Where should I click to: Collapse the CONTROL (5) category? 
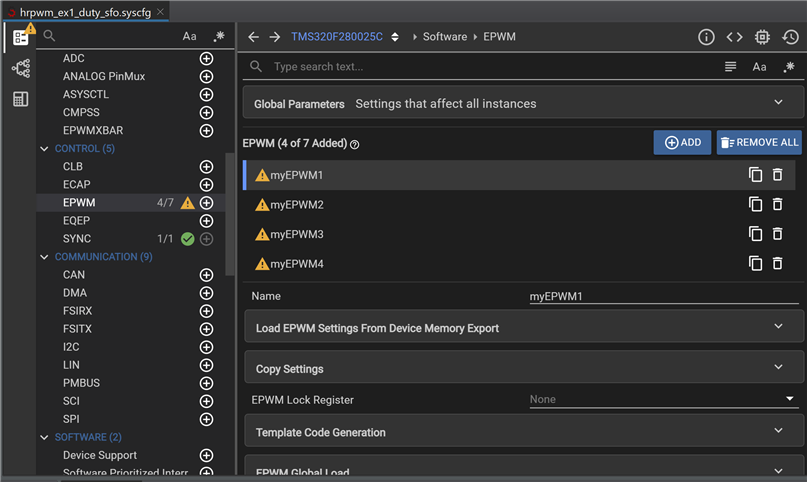click(x=45, y=149)
